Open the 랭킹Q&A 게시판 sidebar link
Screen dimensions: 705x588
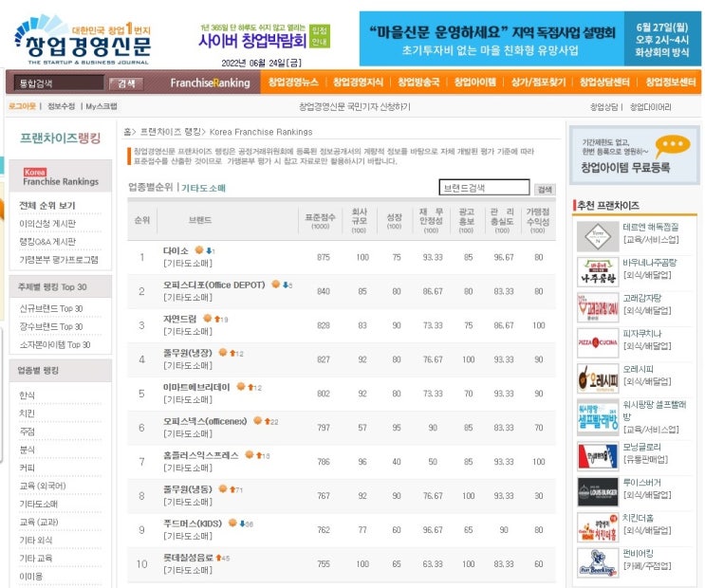coord(47,242)
